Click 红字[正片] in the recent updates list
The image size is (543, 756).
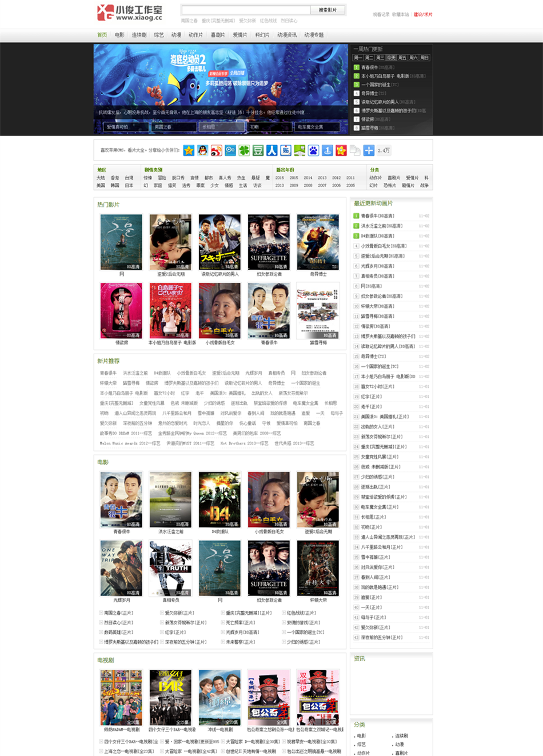[371, 396]
